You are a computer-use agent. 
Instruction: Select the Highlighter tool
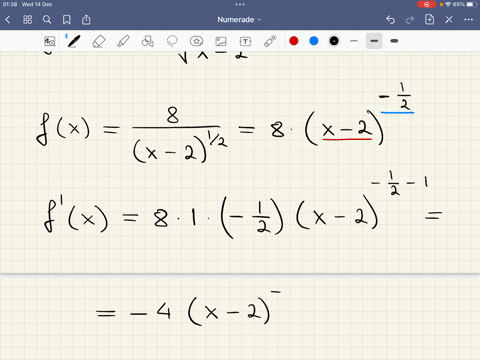tap(123, 41)
